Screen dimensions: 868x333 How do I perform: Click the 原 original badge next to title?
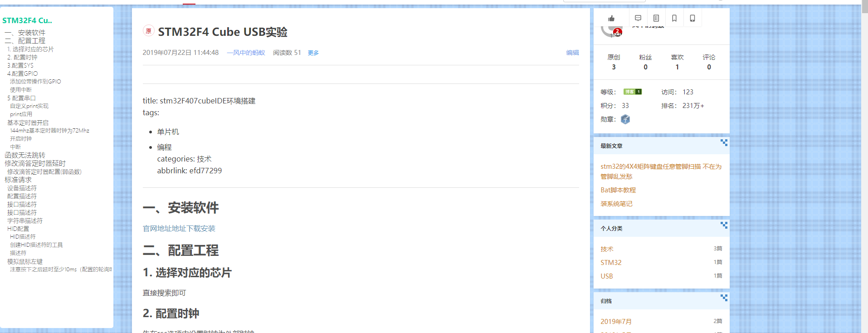[148, 31]
